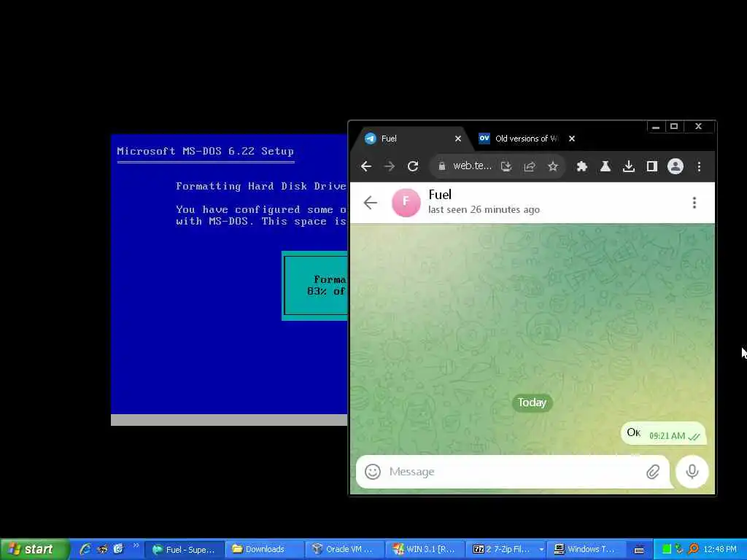
Task: Click the share page icon
Action: click(x=530, y=166)
